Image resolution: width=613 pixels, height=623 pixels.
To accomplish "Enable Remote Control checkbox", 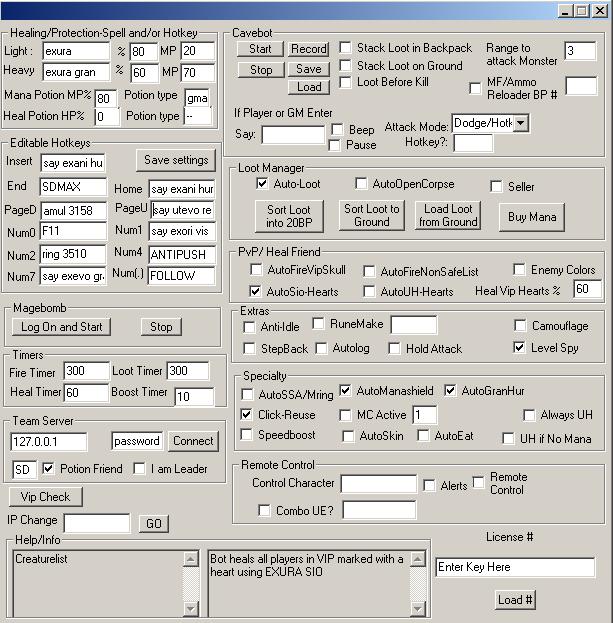I will (478, 482).
